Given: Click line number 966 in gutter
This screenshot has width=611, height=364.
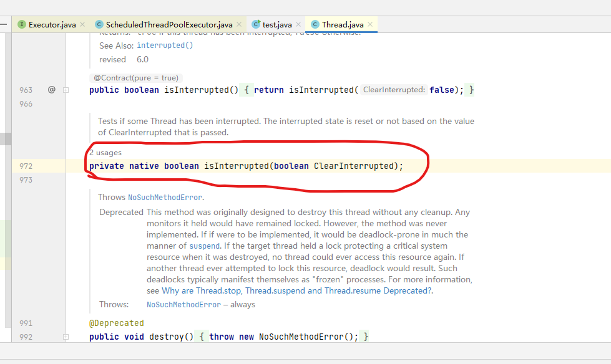Looking at the screenshot, I should (26, 104).
